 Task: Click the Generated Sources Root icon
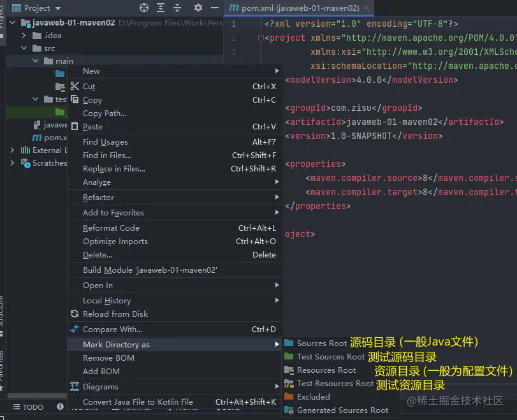[289, 410]
